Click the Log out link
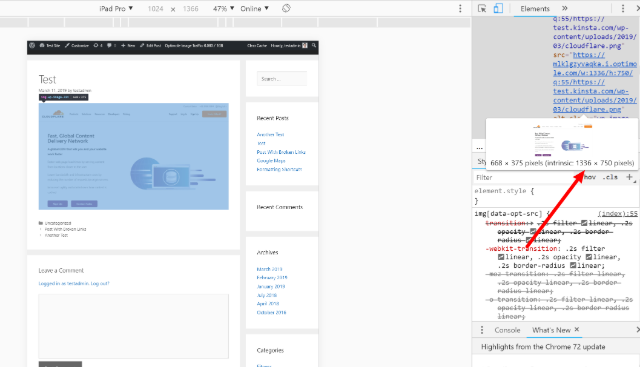The height and width of the screenshot is (367, 640). 100,283
